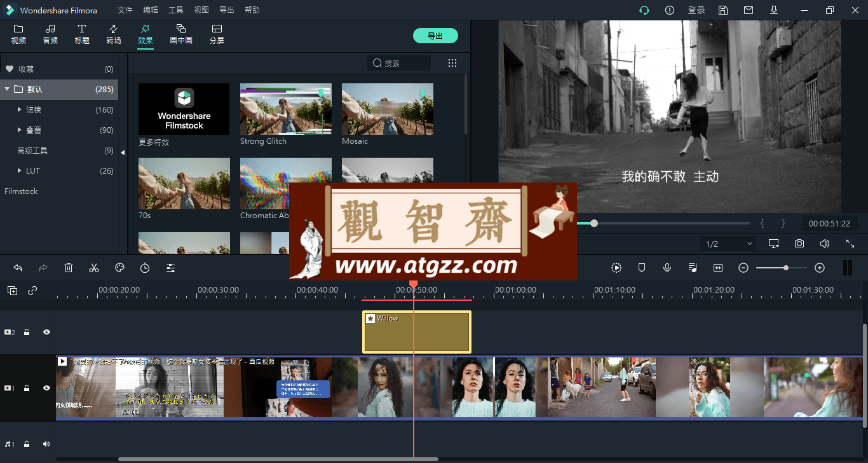
Task: Open the 1/2 preview quality dropdown
Action: (x=728, y=244)
